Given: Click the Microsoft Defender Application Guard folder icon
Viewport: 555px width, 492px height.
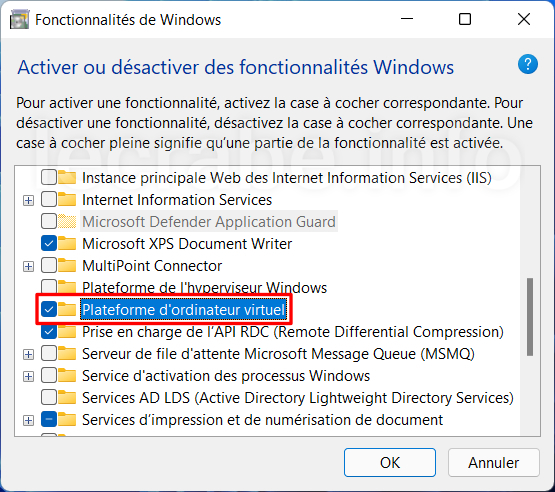Looking at the screenshot, I should pos(67,222).
